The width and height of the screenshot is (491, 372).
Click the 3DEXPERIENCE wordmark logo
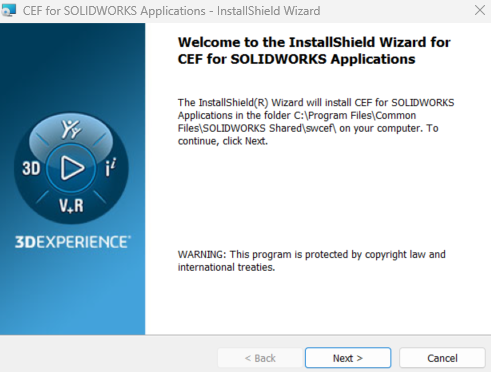(73, 242)
